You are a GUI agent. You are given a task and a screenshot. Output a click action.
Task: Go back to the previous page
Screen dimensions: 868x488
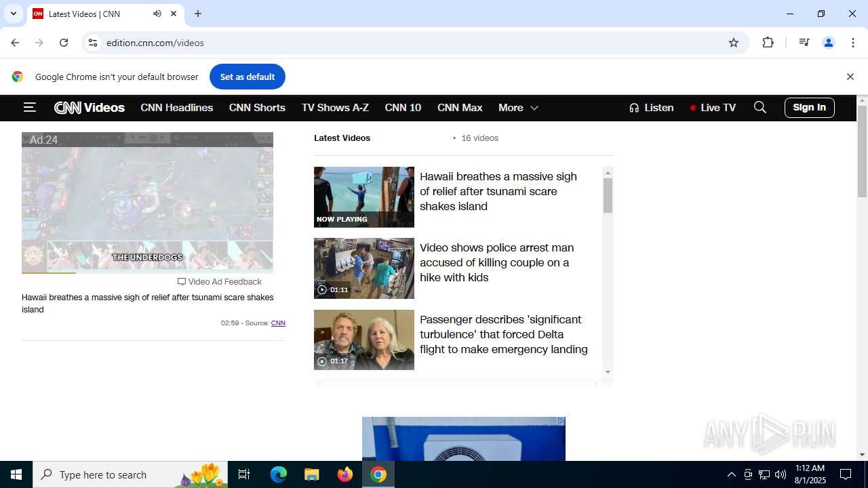tap(15, 43)
